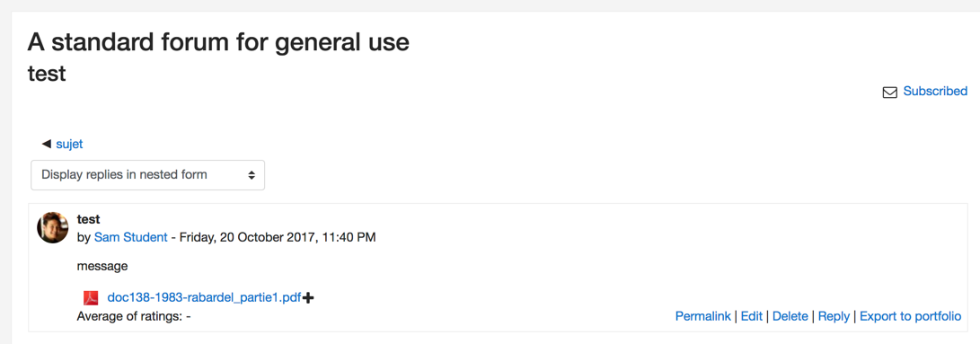
Task: Reply to Sam Student's post
Action: [x=834, y=316]
